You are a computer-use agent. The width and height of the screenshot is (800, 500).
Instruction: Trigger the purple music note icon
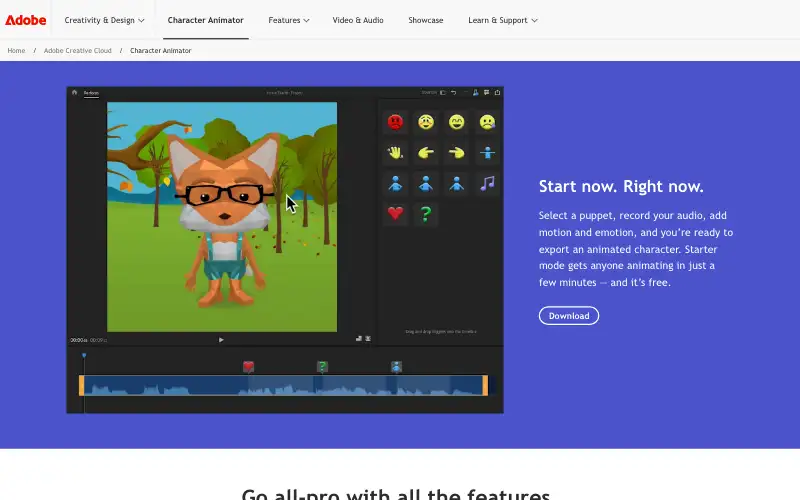pyautogui.click(x=487, y=183)
